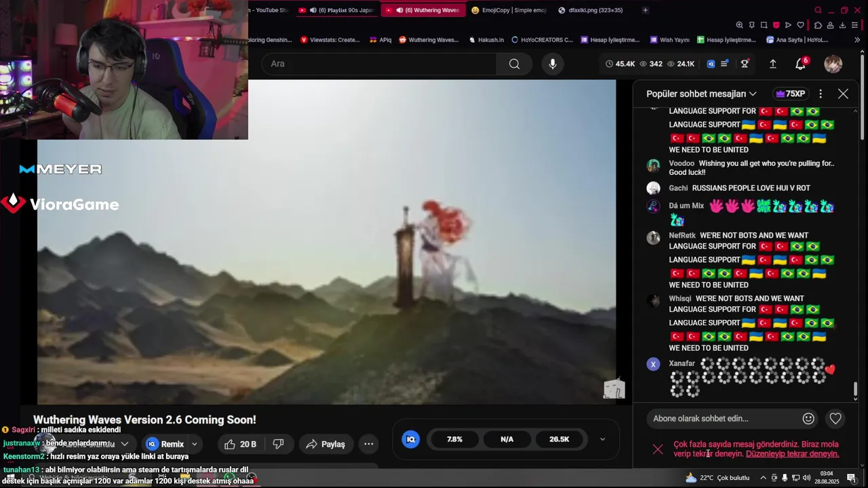This screenshot has height=488, width=868.
Task: Click the 7.8% stat pill
Action: pyautogui.click(x=454, y=439)
